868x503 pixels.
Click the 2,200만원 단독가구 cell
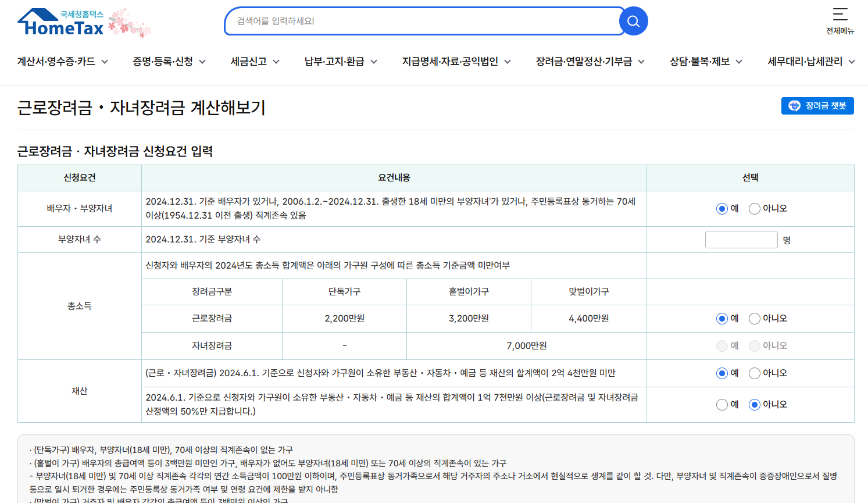pyautogui.click(x=345, y=319)
